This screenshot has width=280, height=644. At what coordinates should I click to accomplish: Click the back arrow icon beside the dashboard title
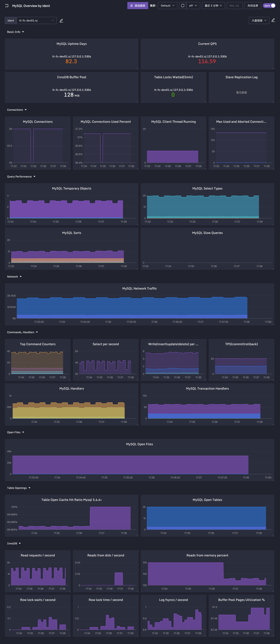(x=7, y=5)
